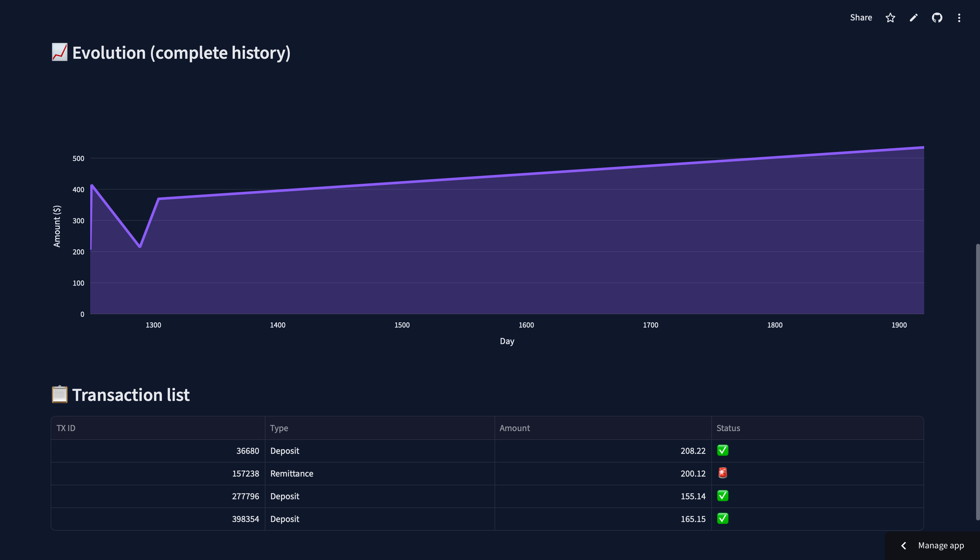Click the clipboard emoji beside Transaction list
The height and width of the screenshot is (560, 980).
60,395
